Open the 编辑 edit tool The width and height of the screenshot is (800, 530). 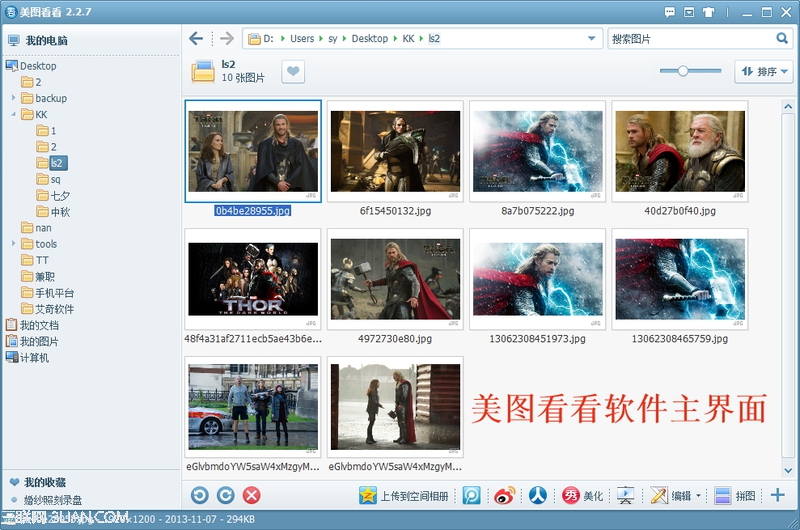coord(671,495)
